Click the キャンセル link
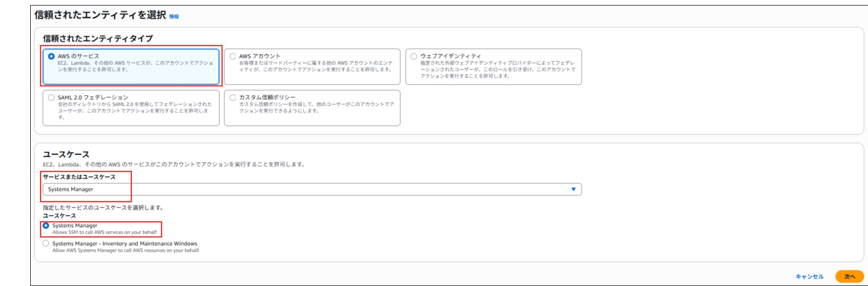 point(809,276)
